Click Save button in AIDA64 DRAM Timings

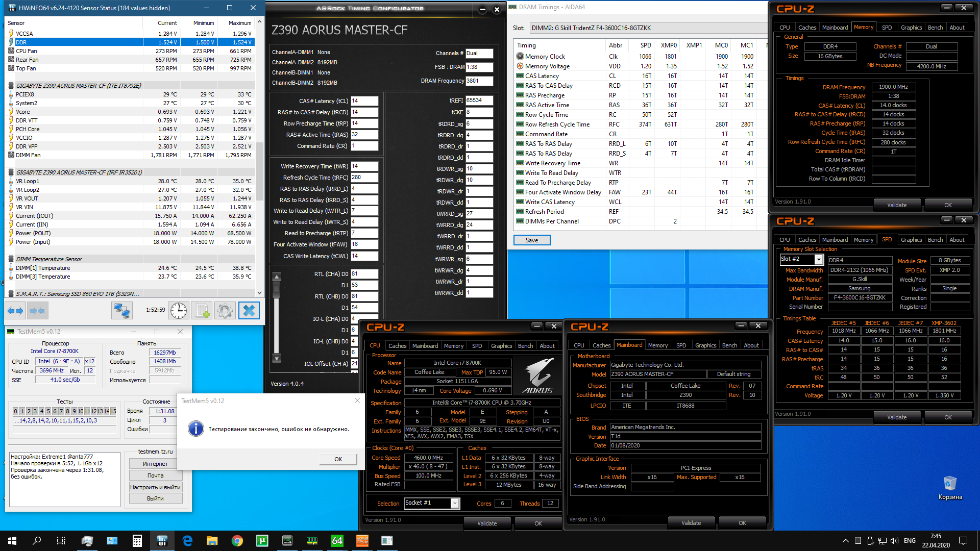click(x=531, y=240)
